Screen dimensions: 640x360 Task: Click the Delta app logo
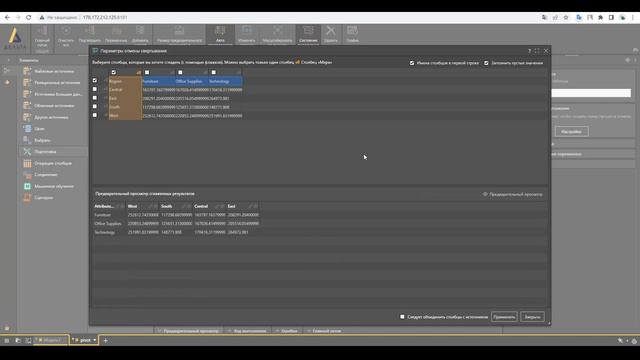(15, 38)
